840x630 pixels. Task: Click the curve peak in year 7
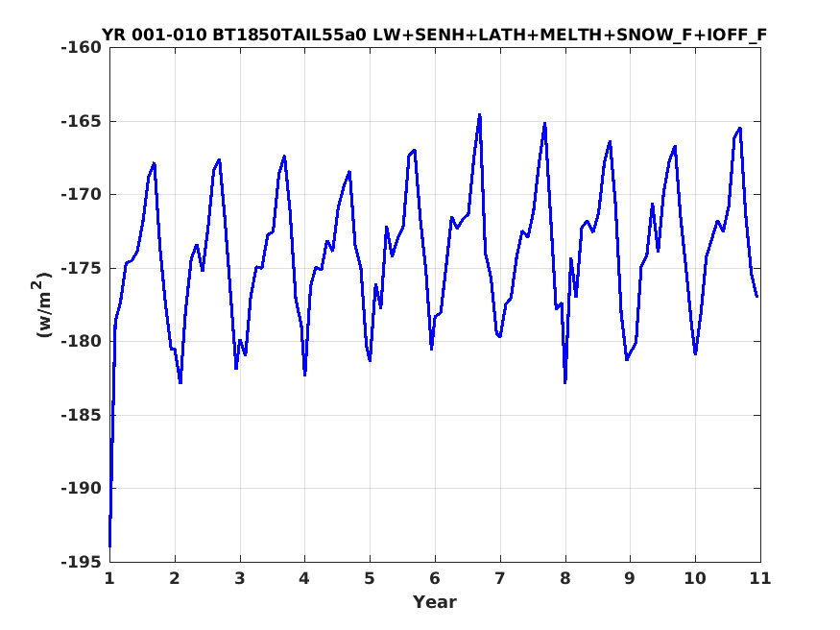tap(545, 123)
